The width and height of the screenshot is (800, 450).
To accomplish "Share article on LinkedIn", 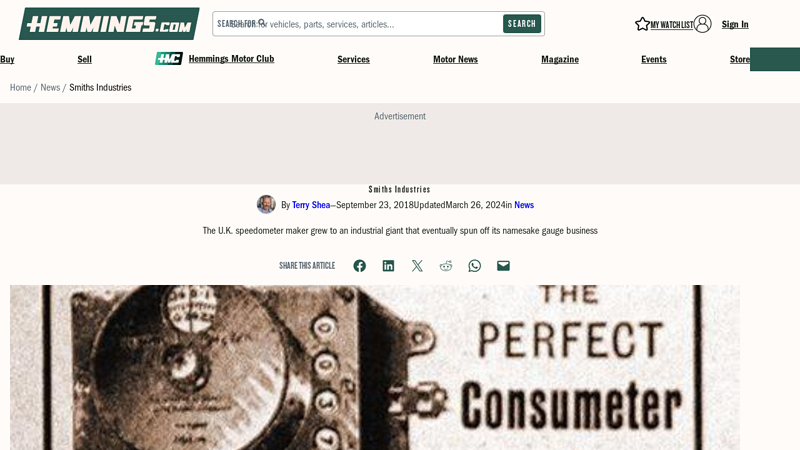I will point(388,266).
